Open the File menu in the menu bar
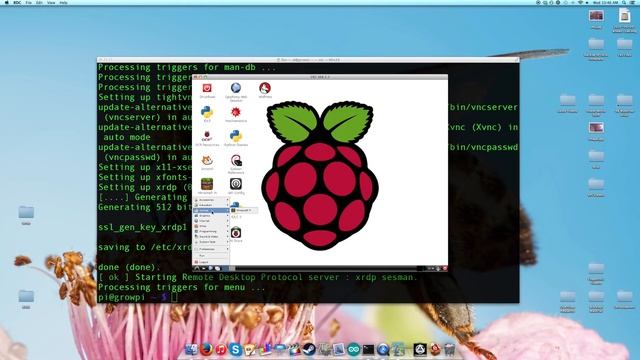The height and width of the screenshot is (360, 640). tap(29, 2)
